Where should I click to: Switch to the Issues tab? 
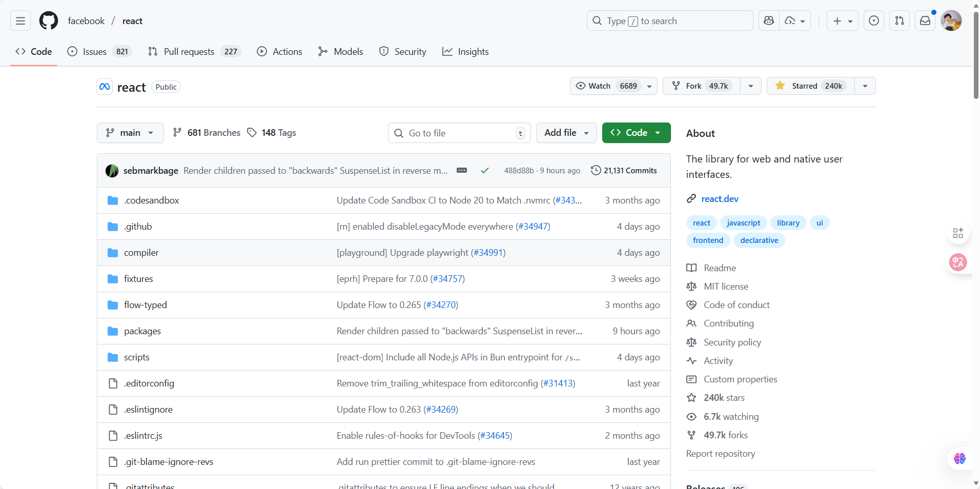point(100,52)
